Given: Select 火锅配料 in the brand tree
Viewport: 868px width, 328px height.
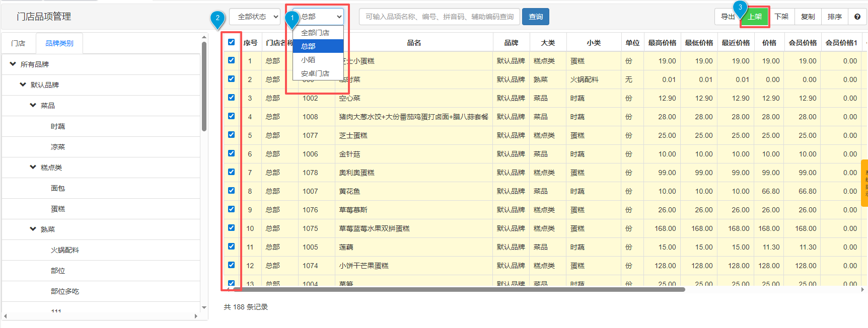Looking at the screenshot, I should pos(65,250).
